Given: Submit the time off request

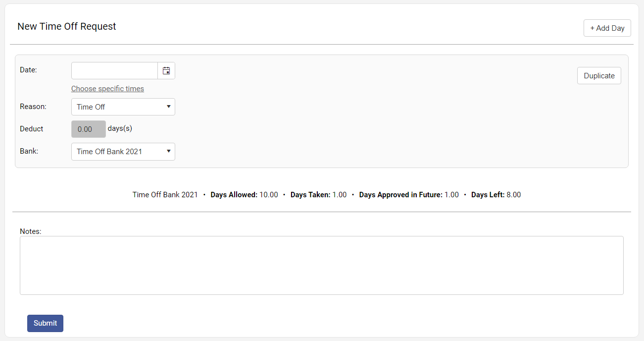Looking at the screenshot, I should pyautogui.click(x=45, y=323).
